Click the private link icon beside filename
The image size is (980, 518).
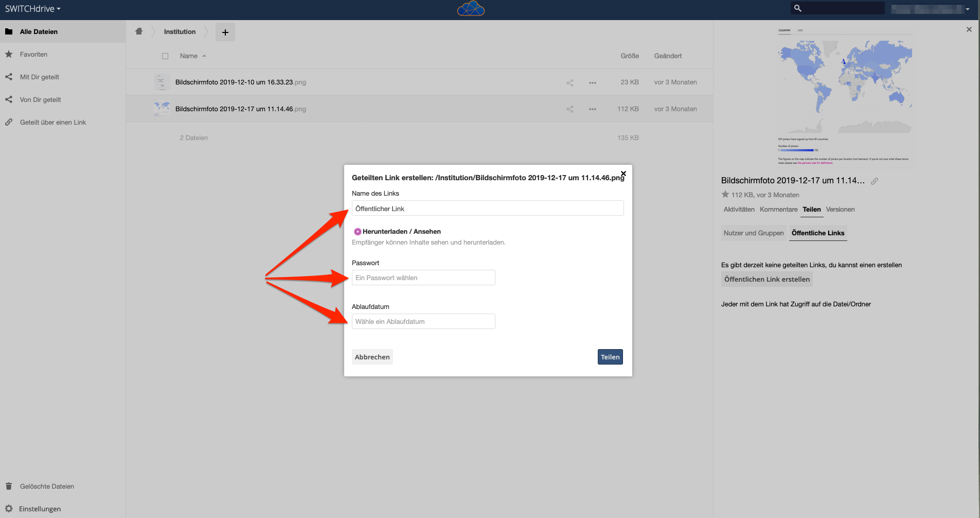[x=875, y=181]
